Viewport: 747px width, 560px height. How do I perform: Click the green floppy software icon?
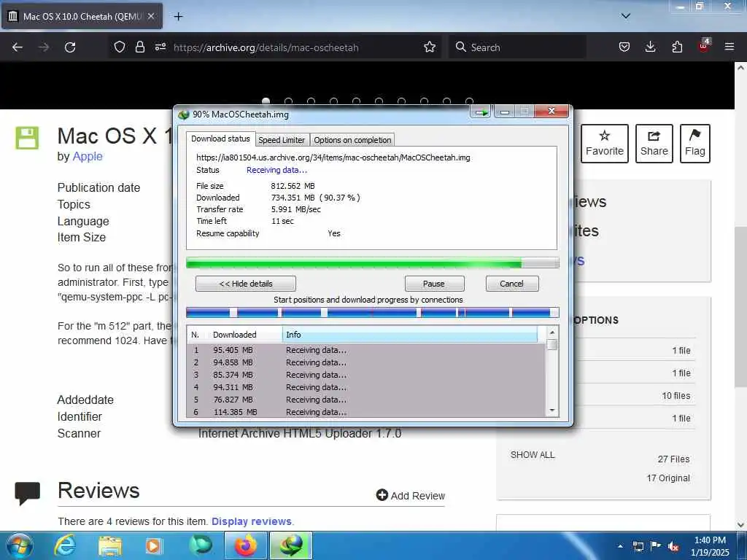tap(27, 138)
